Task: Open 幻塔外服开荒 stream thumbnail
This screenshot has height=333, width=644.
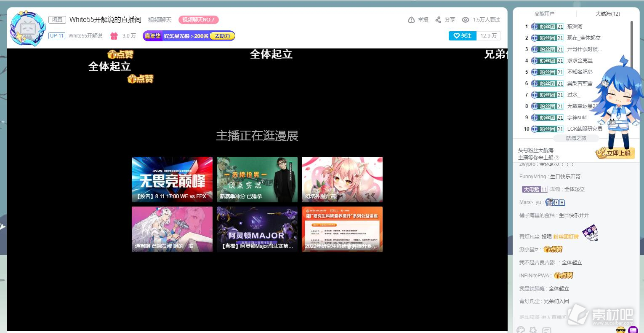Action: coord(342,180)
